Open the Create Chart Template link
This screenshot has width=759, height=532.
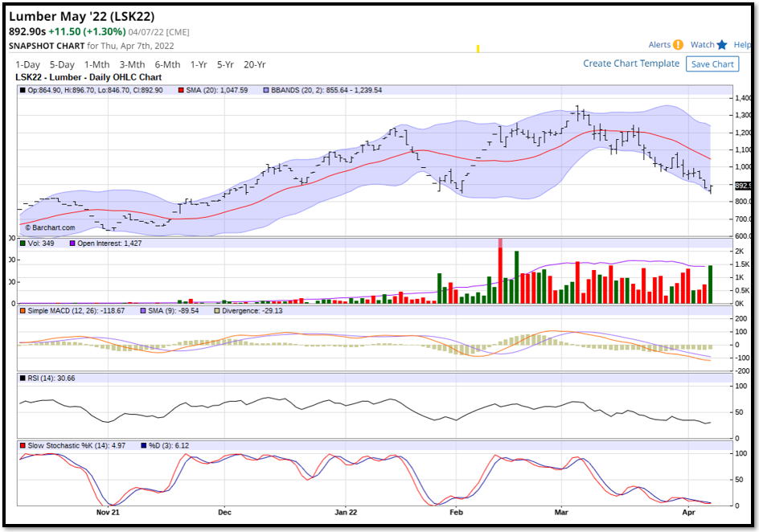click(631, 63)
